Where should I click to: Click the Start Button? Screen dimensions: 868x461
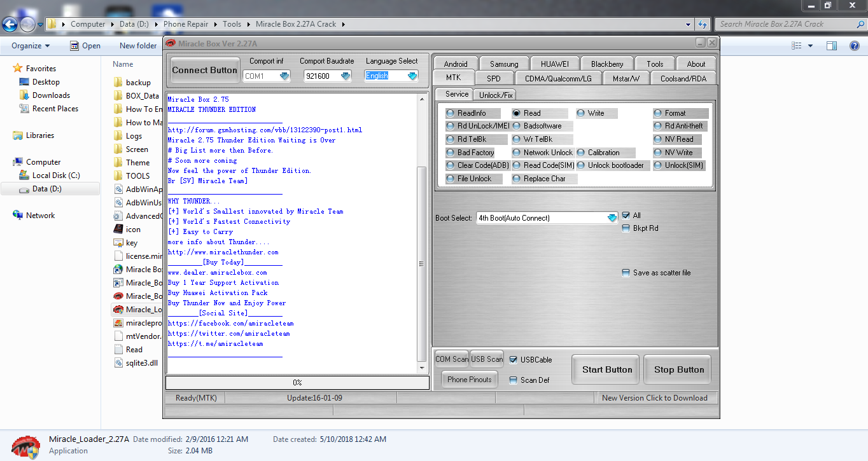[607, 369]
